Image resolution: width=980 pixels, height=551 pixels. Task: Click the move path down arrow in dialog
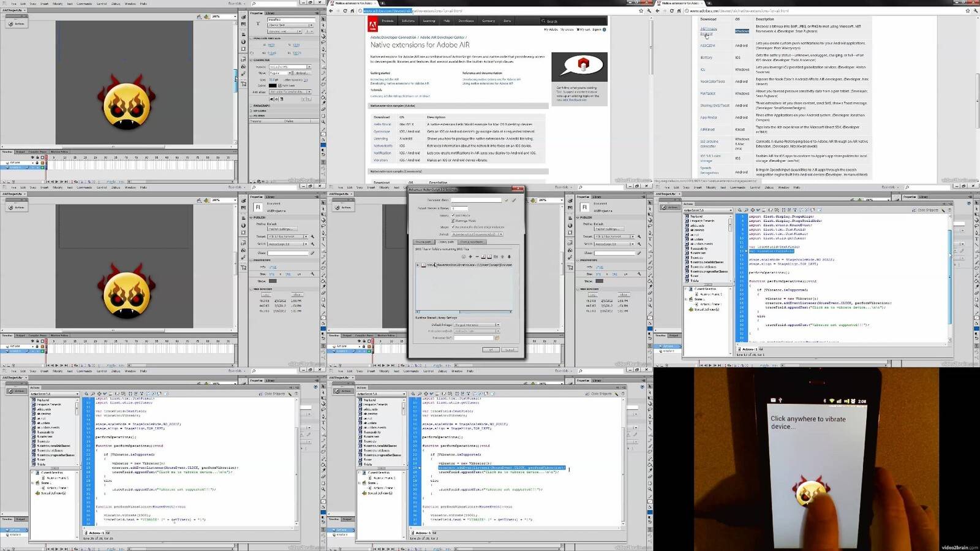coord(509,257)
